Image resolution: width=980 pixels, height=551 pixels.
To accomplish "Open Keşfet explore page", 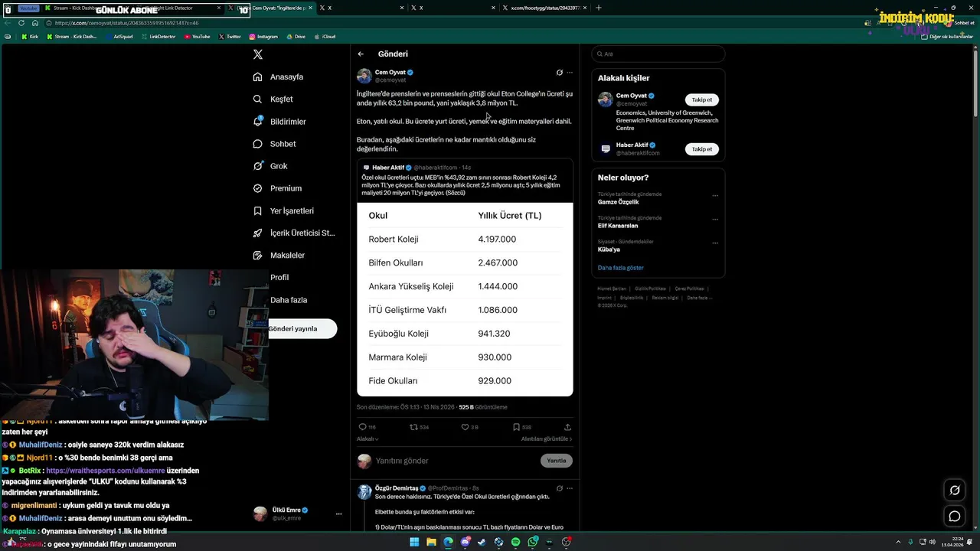I will [273, 99].
